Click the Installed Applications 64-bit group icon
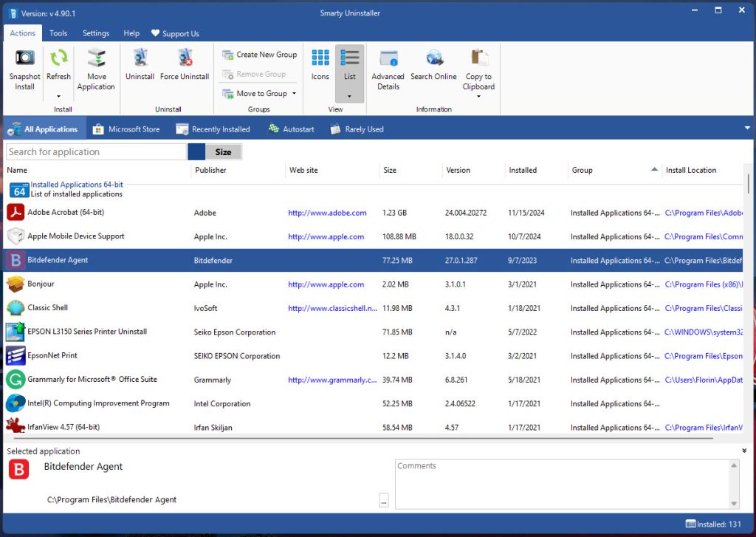 (19, 190)
